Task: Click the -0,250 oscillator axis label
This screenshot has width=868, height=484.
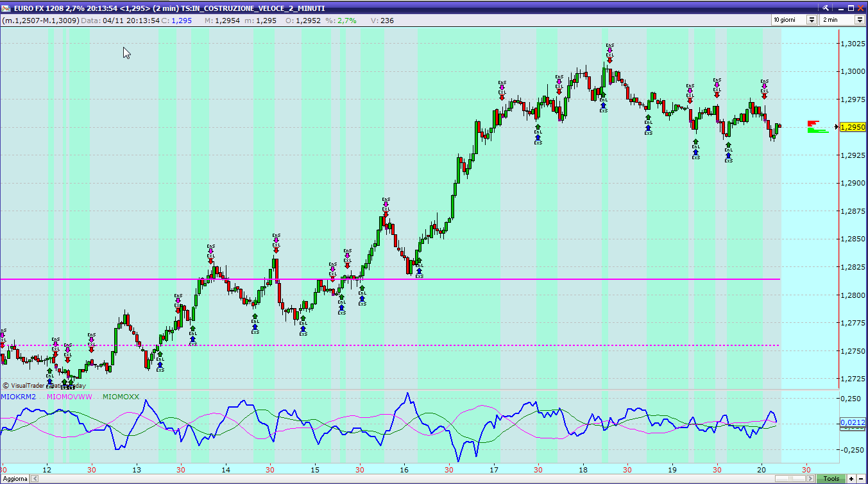Action: pyautogui.click(x=851, y=450)
